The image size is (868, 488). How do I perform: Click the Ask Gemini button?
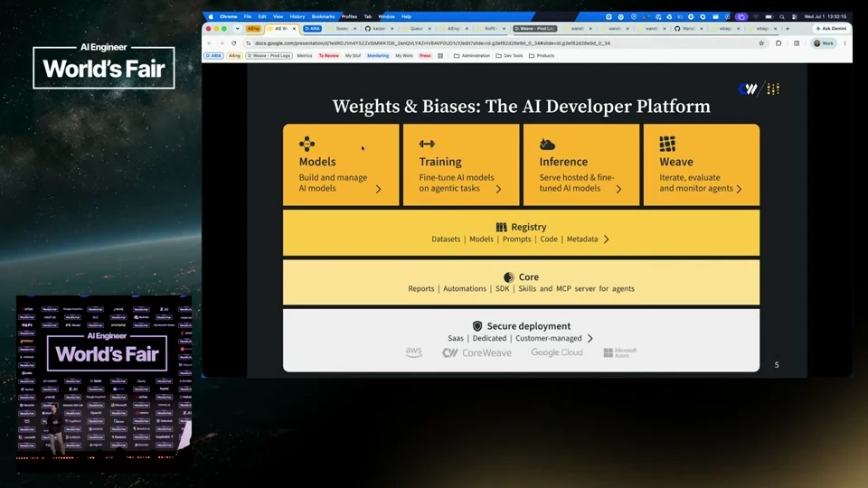[x=830, y=28]
